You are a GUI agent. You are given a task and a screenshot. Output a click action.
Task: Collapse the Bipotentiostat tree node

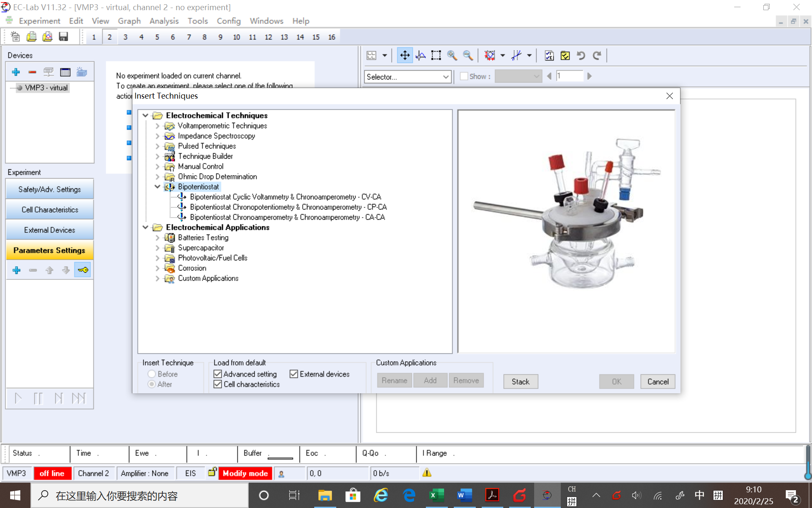point(157,187)
